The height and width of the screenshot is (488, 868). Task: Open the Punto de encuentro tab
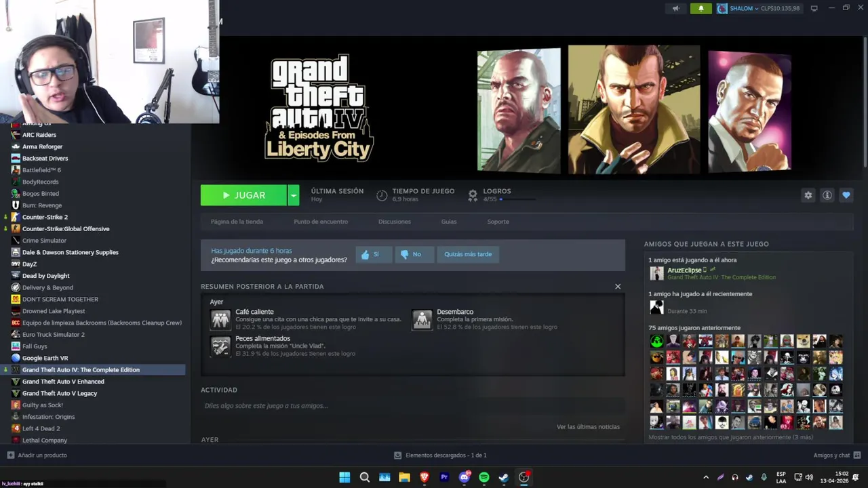click(321, 222)
